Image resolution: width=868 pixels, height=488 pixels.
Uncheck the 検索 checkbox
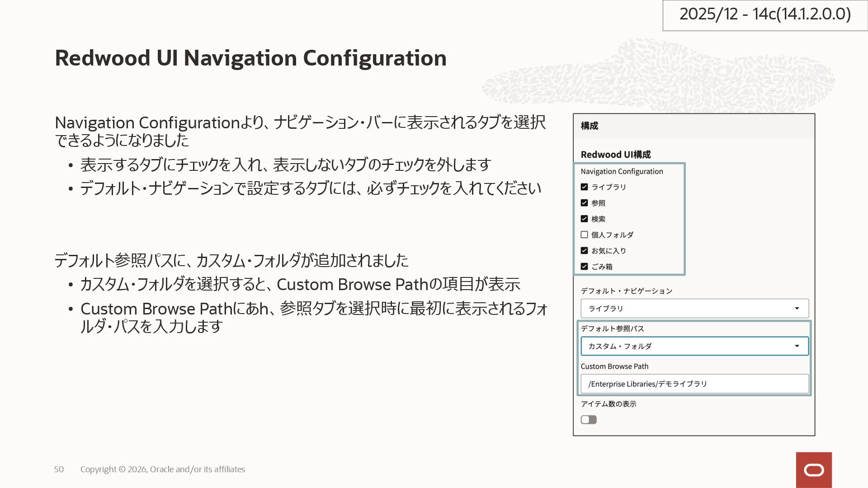[x=584, y=219]
